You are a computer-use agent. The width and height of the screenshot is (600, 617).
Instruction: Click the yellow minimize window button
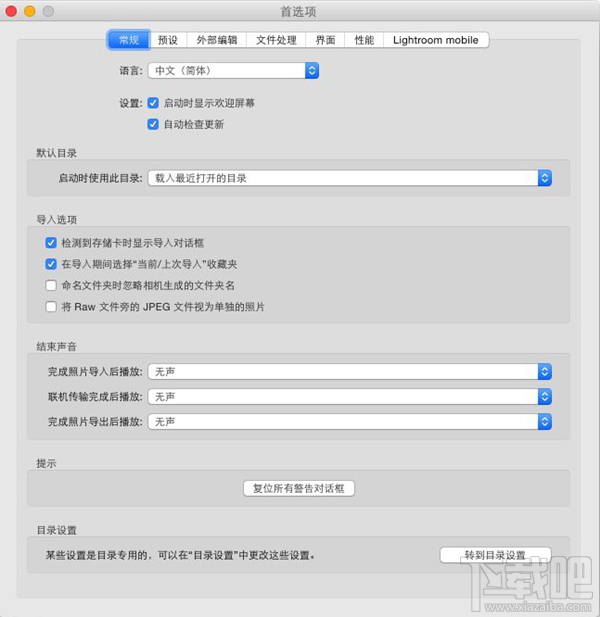[30, 11]
